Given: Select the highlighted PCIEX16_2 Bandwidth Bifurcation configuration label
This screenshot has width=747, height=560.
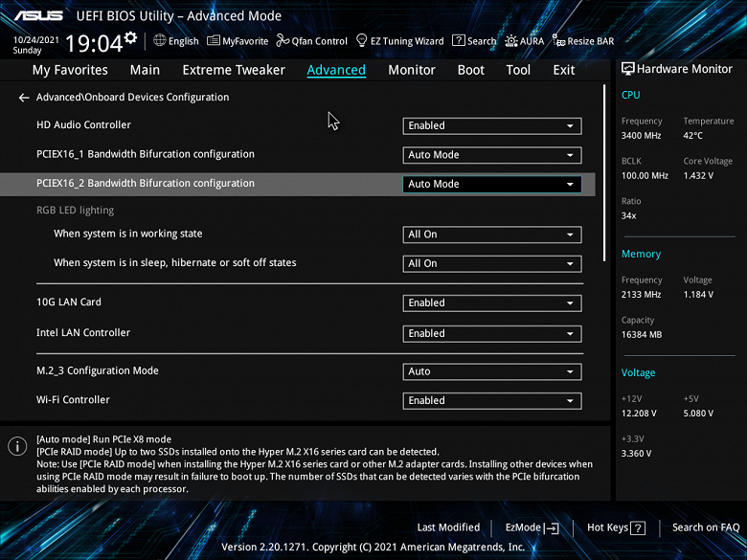Looking at the screenshot, I should tap(146, 184).
